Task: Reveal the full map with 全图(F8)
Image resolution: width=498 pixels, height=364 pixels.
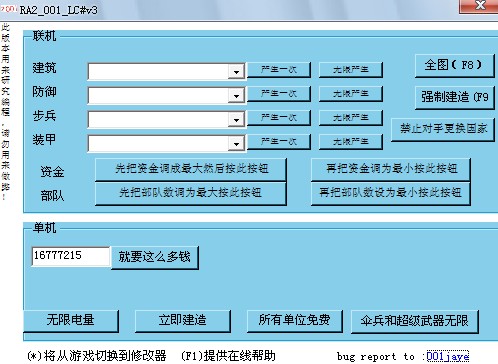Action: click(454, 65)
